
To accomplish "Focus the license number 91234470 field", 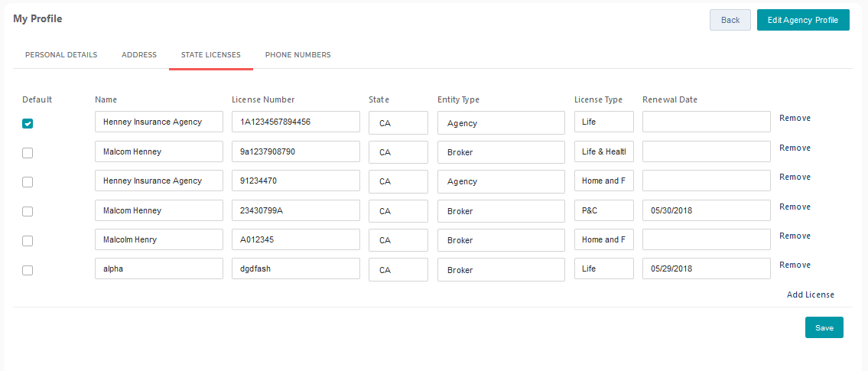I will [x=296, y=181].
